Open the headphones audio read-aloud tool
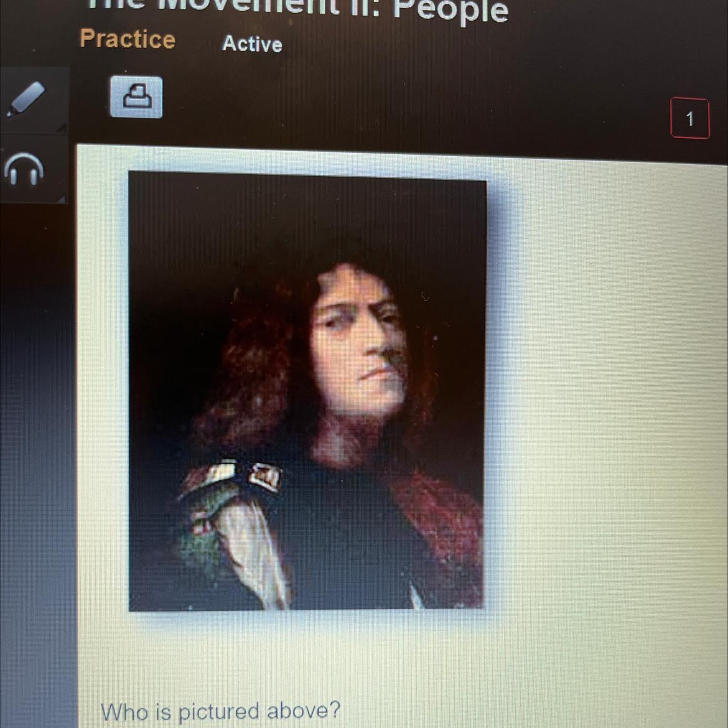Screen dimensions: 728x728 click(x=24, y=169)
